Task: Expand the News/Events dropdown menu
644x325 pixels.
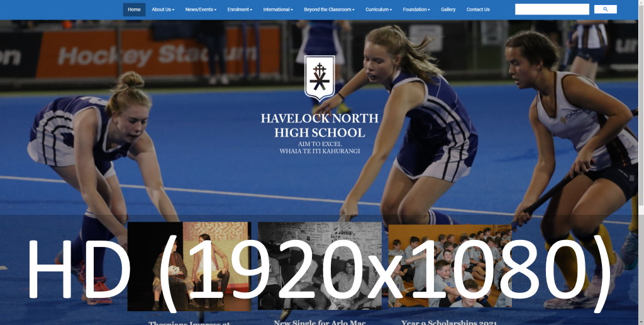Action: (201, 9)
